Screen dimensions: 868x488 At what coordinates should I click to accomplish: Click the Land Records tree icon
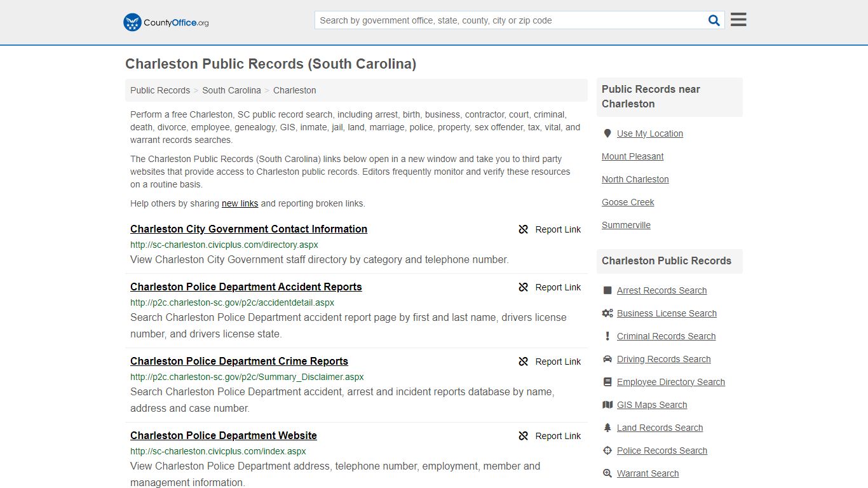(607, 428)
